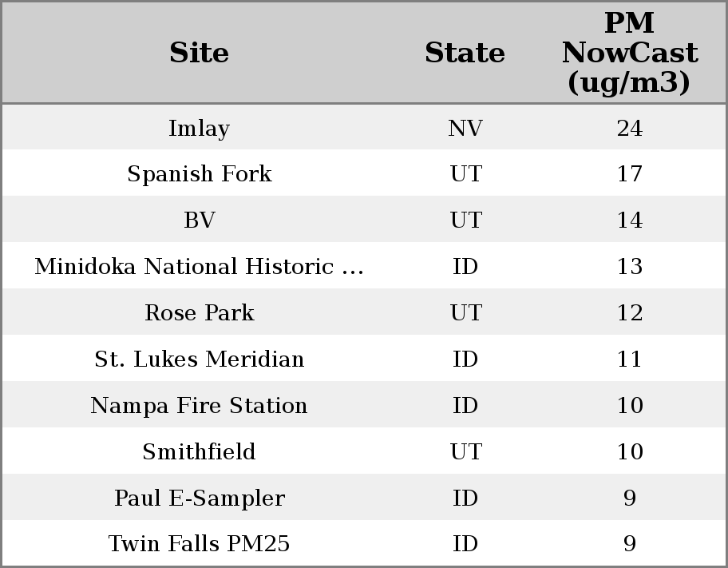
Task: Select the PM value 12
Action: (629, 313)
